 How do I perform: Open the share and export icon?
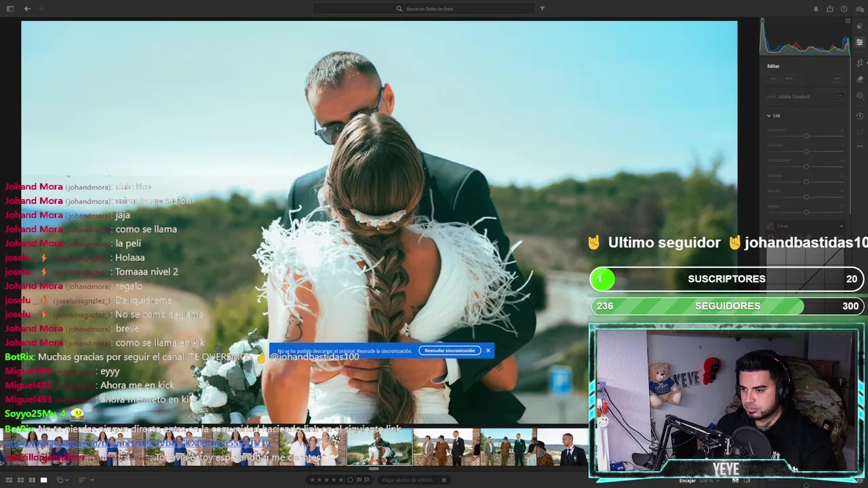pos(830,9)
